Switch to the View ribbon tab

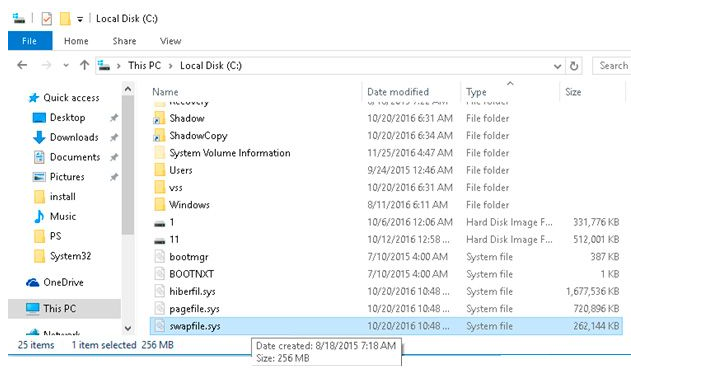click(170, 41)
